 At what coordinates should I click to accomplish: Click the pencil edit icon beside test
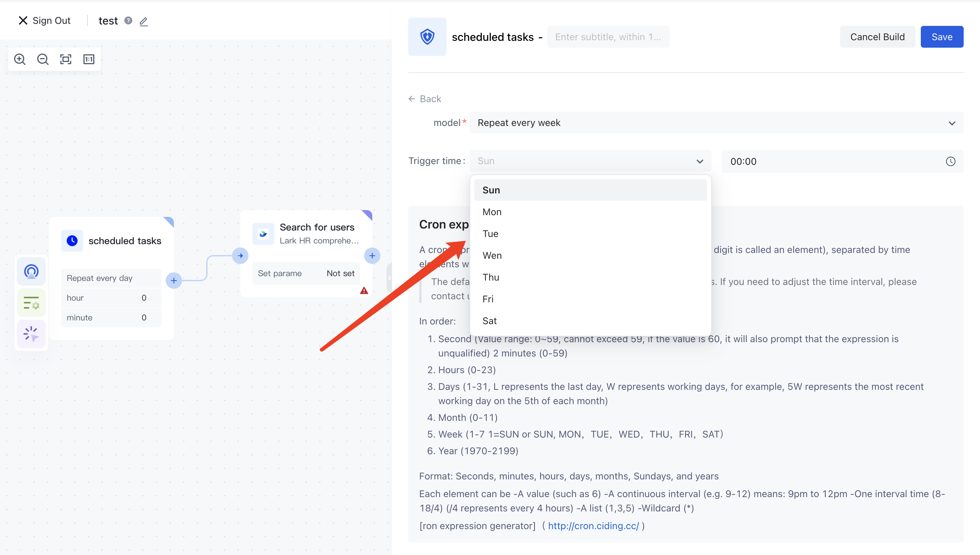[x=144, y=21]
